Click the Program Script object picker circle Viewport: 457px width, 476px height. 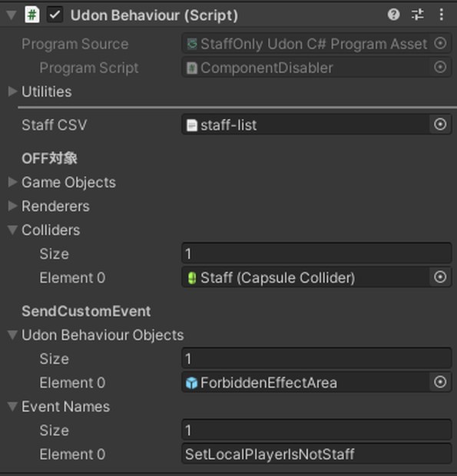[x=440, y=67]
